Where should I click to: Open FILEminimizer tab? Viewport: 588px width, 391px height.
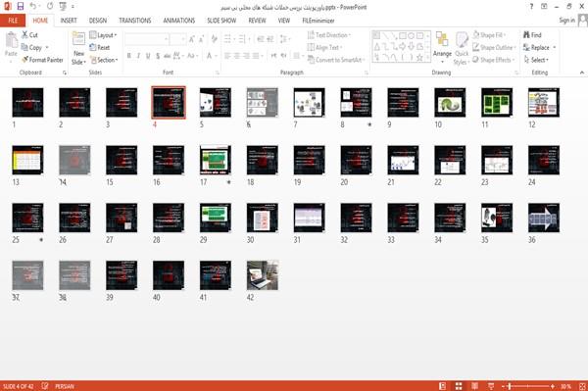point(318,21)
